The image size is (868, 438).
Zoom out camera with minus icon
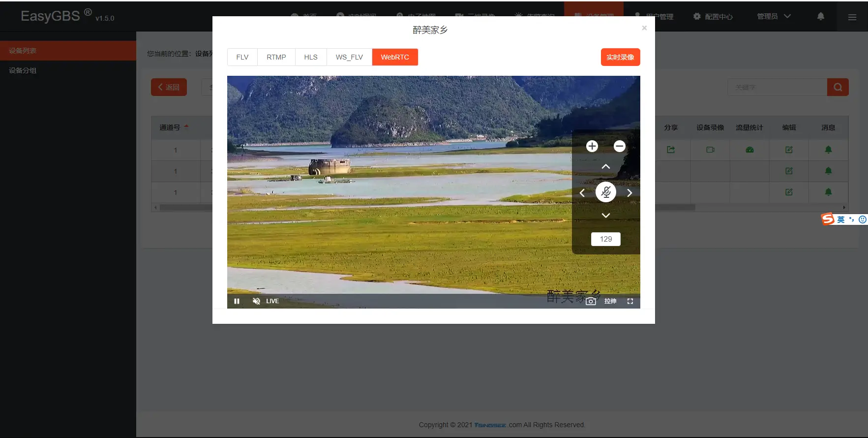pyautogui.click(x=619, y=146)
